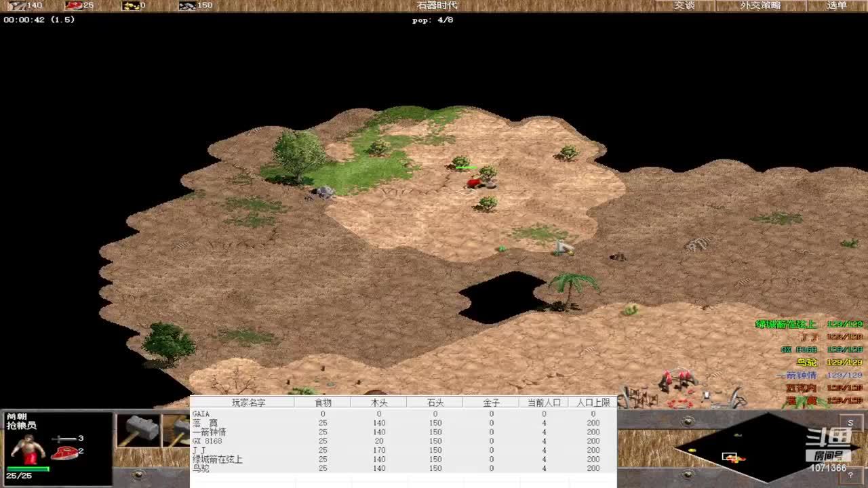868x488 pixels.
Task: Click the S score button
Action: 850,423
